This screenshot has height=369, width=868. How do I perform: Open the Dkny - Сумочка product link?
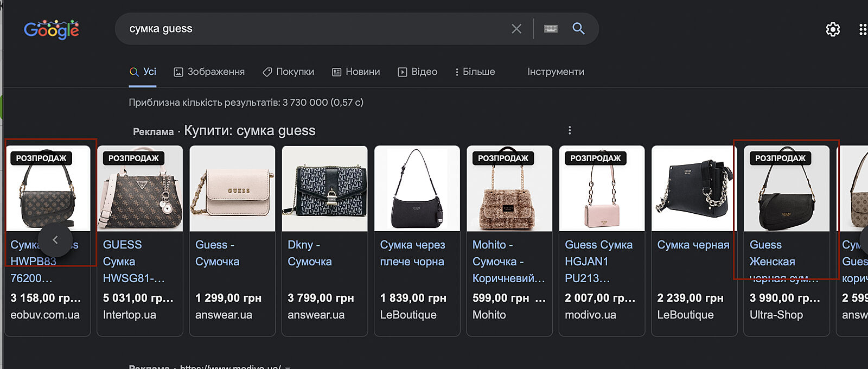coord(309,253)
